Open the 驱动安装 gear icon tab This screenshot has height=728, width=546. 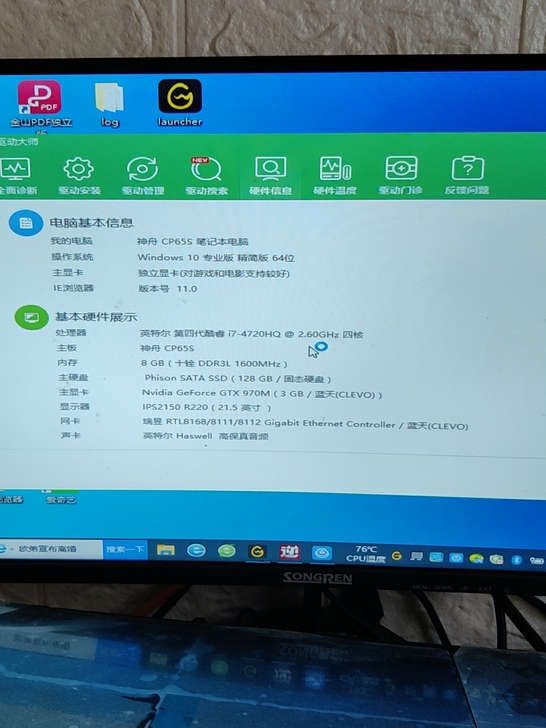tap(79, 176)
